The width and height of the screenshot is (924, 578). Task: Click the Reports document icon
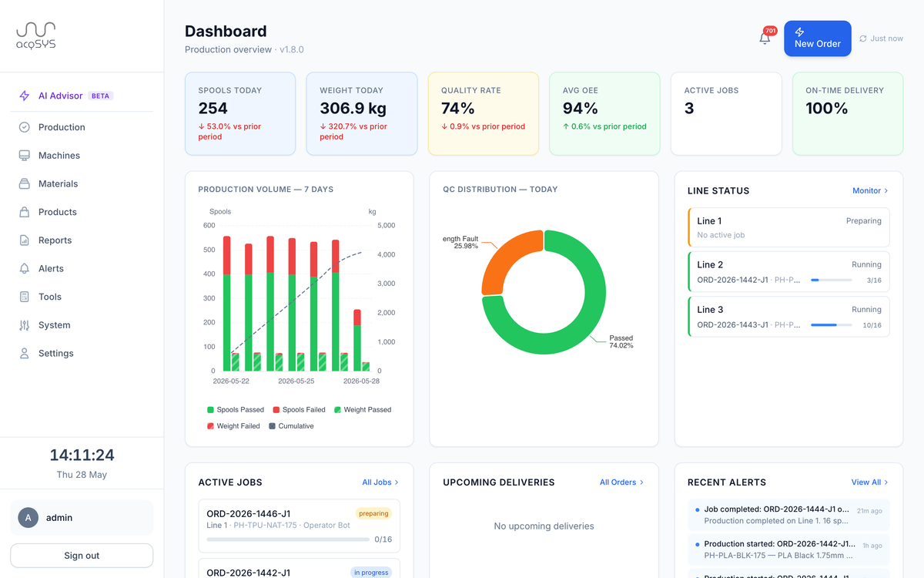[25, 240]
